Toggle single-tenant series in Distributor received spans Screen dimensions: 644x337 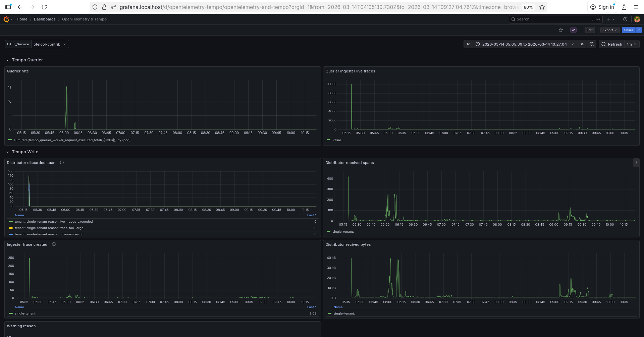coord(343,232)
